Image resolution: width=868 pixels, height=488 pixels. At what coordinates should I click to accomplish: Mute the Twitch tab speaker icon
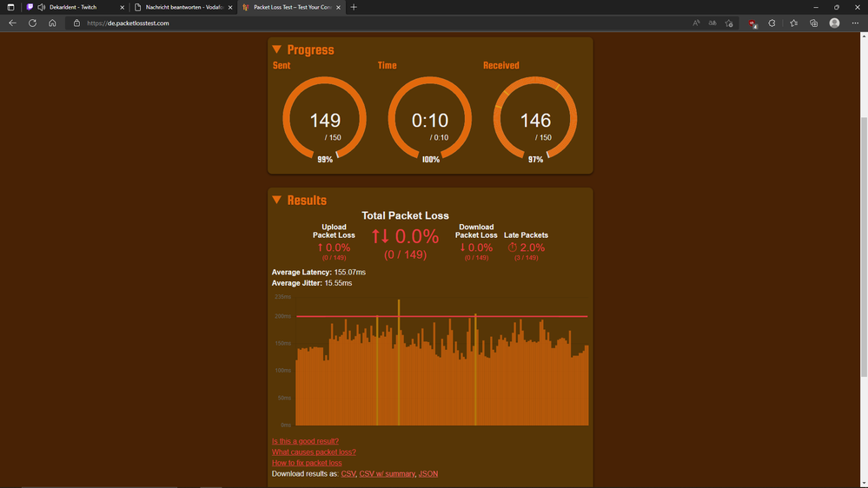click(42, 7)
